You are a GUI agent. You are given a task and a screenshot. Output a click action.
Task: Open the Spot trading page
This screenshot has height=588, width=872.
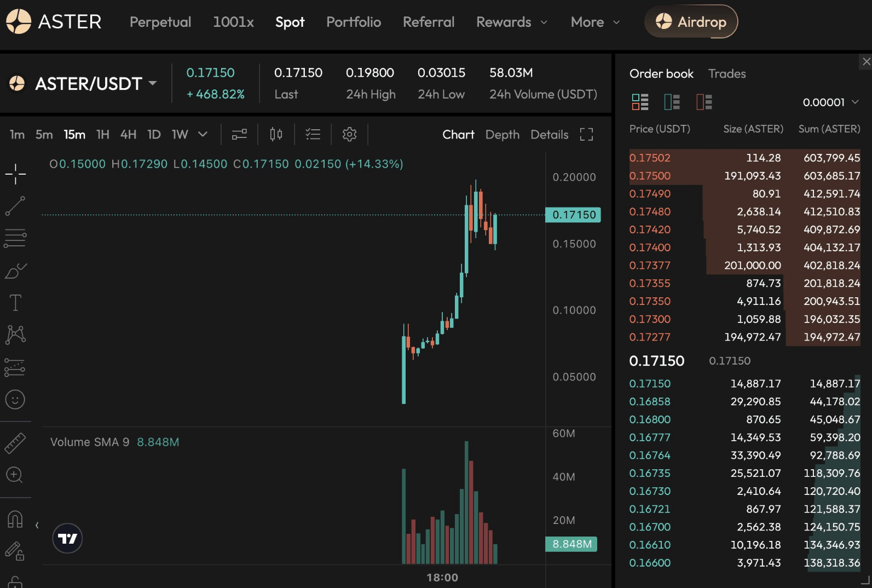coord(290,22)
